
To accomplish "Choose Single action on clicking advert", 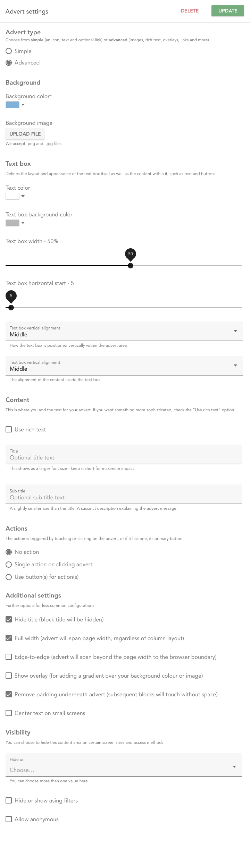I will click(x=9, y=565).
